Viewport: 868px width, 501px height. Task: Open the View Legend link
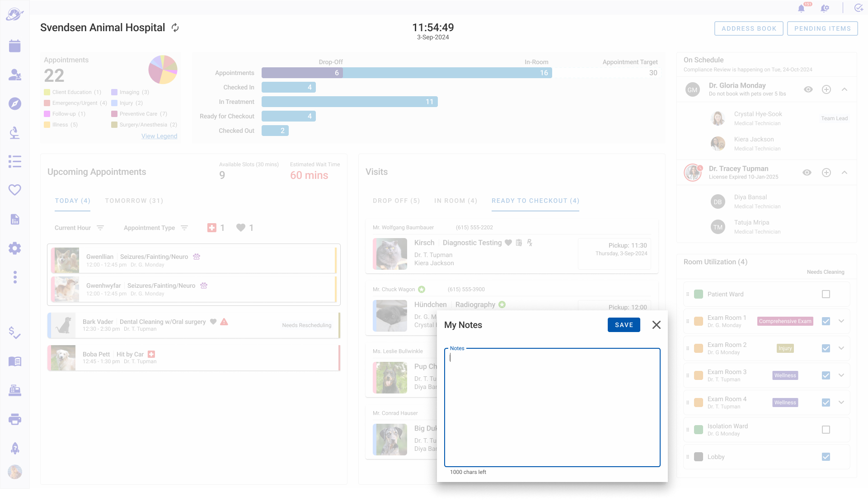coord(159,136)
